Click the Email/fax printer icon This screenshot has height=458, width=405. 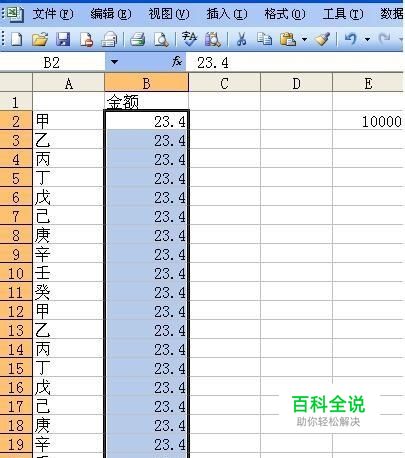[x=109, y=39]
